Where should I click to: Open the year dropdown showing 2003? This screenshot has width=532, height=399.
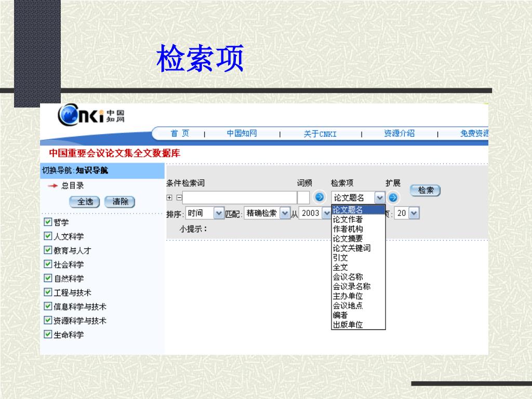[315, 214]
